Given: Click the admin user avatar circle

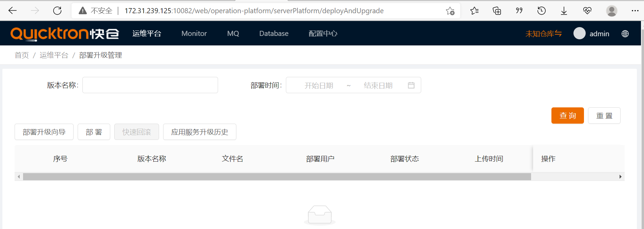Looking at the screenshot, I should tap(580, 33).
